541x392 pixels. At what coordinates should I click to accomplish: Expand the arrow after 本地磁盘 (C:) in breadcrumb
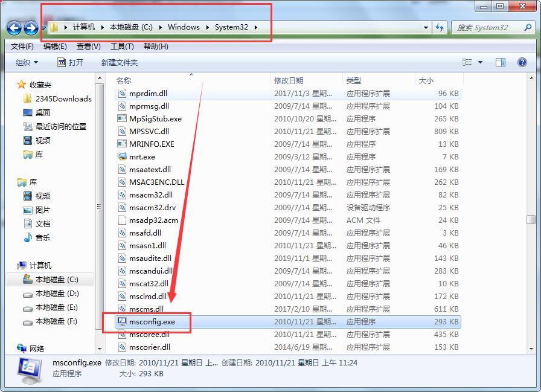(161, 27)
